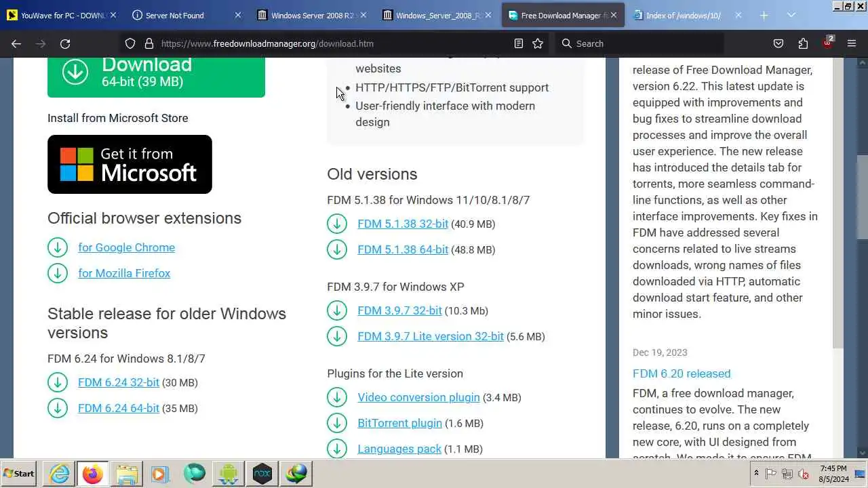Viewport: 868px width, 488px height.
Task: Switch to Index of /windows/10/ tab
Action: [686, 15]
